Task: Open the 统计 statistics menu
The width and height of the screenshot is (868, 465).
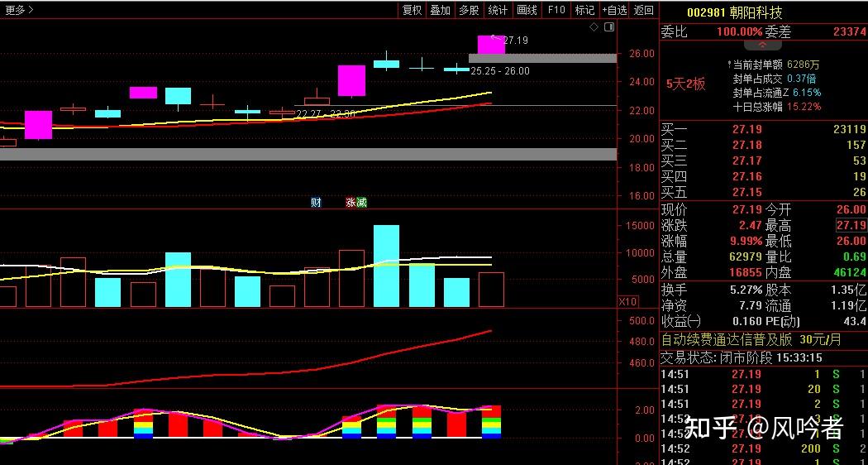Action: [498, 10]
